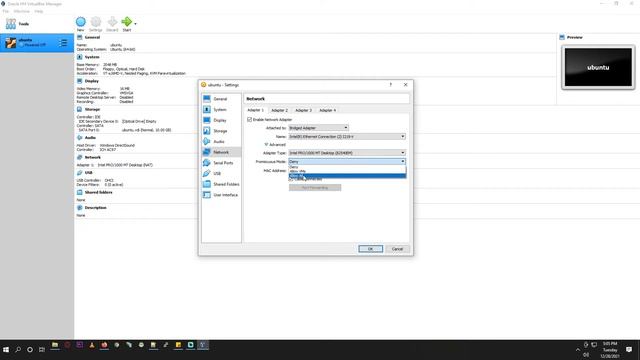Click the ubuntu preview thumbnail

pyautogui.click(x=598, y=67)
